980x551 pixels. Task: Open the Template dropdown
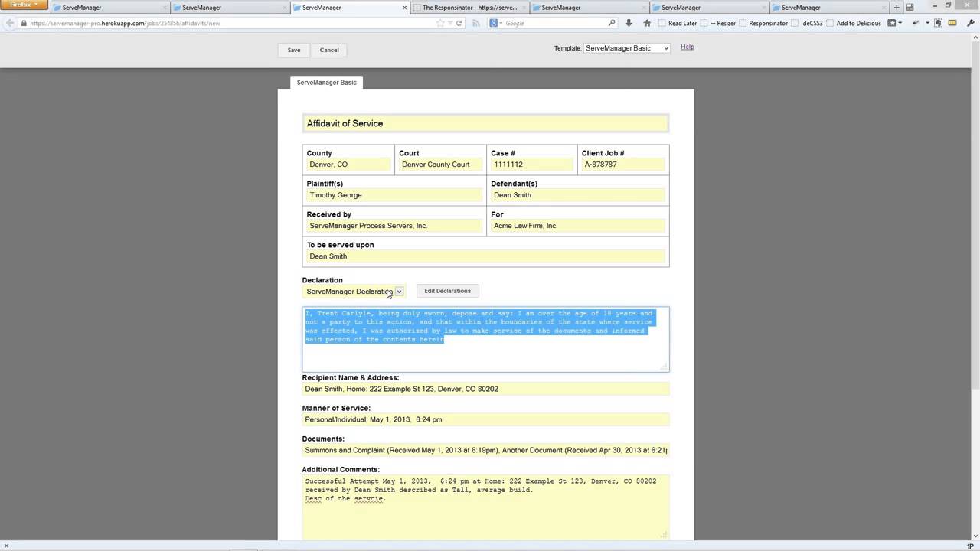[x=627, y=48]
